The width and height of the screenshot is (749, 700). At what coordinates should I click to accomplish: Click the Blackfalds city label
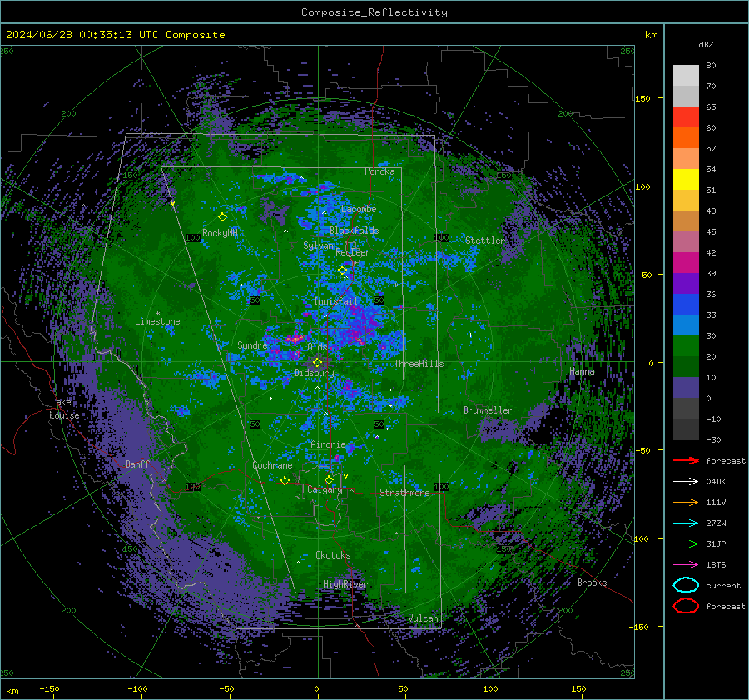pyautogui.click(x=354, y=231)
